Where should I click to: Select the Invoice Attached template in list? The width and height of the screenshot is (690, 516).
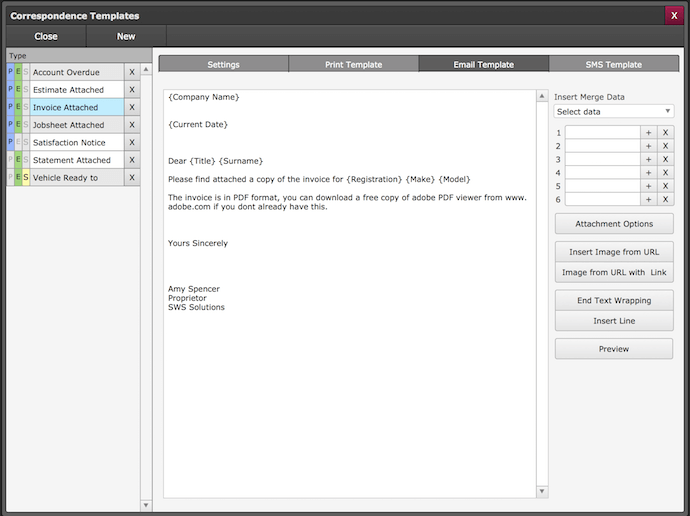76,108
